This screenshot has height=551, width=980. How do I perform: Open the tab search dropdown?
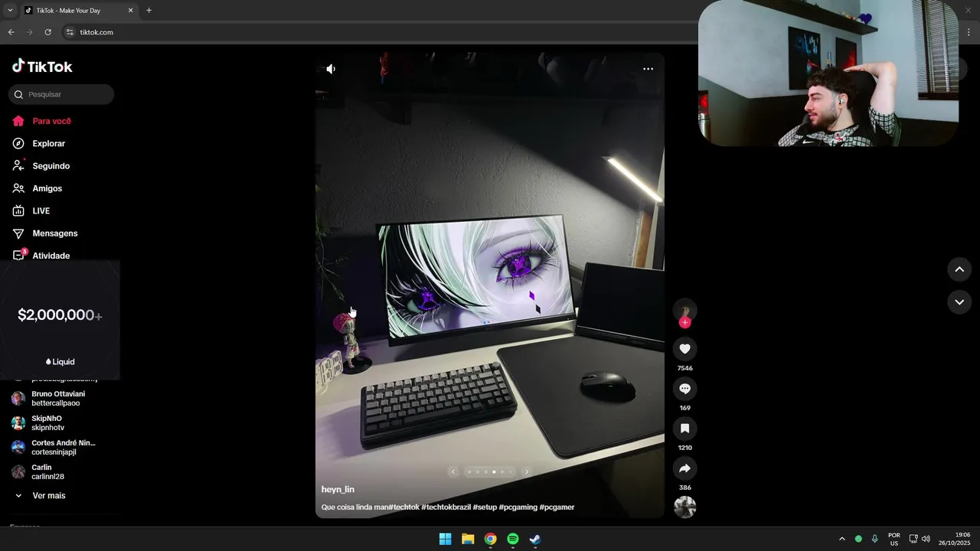tap(10, 11)
